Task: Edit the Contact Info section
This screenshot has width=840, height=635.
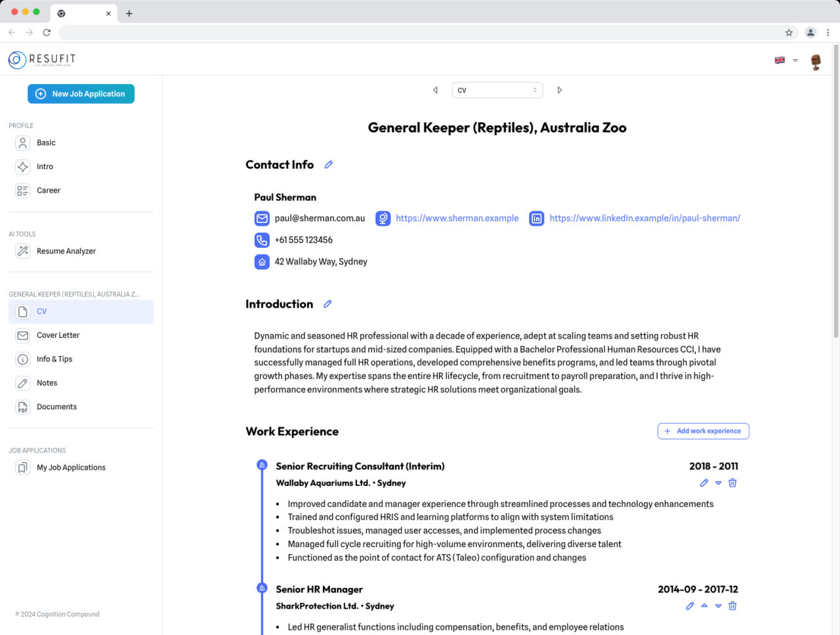Action: pos(328,165)
